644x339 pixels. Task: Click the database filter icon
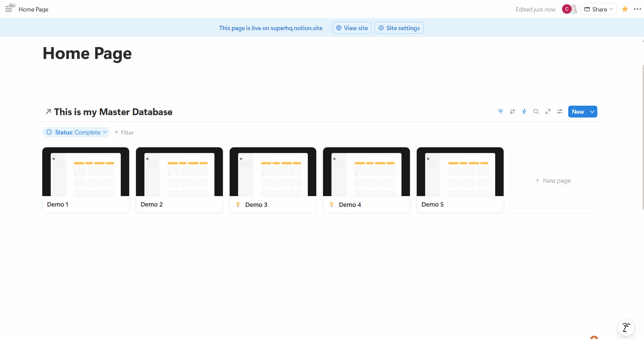tap(501, 111)
